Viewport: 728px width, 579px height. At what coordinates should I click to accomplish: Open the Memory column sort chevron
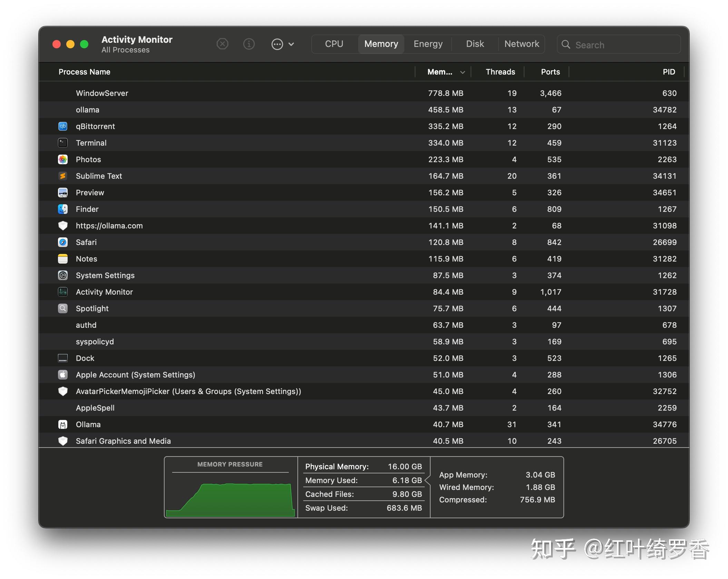(x=462, y=72)
